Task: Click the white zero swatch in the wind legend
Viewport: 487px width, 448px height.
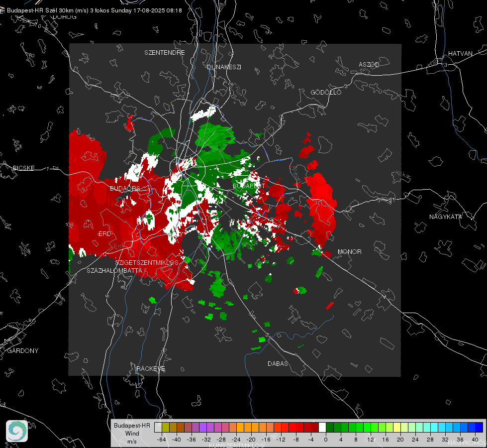Action: [322, 427]
